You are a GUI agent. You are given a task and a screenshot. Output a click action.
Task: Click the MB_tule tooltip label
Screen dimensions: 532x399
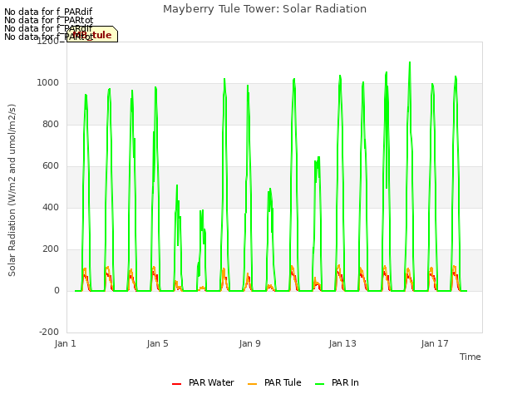click(92, 35)
